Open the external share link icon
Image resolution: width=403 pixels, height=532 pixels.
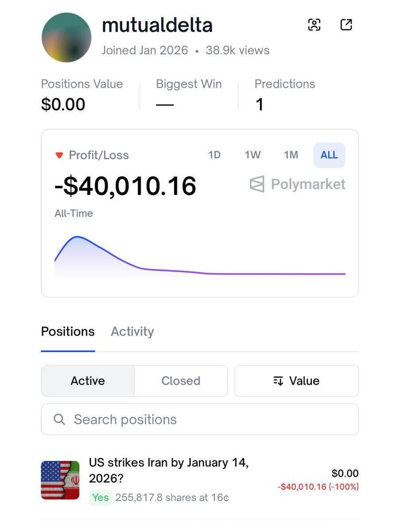[346, 25]
